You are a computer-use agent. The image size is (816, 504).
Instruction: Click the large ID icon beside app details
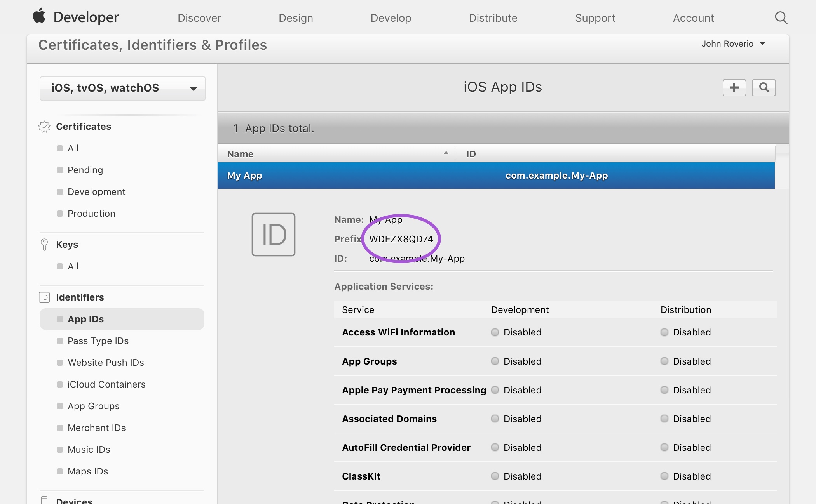(x=274, y=235)
